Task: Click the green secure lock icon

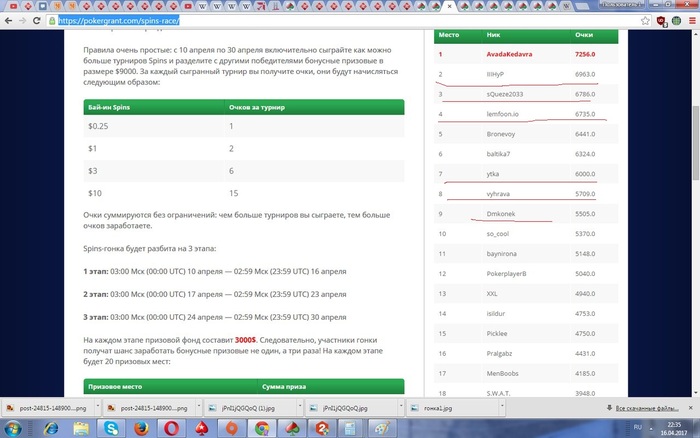Action: point(52,21)
